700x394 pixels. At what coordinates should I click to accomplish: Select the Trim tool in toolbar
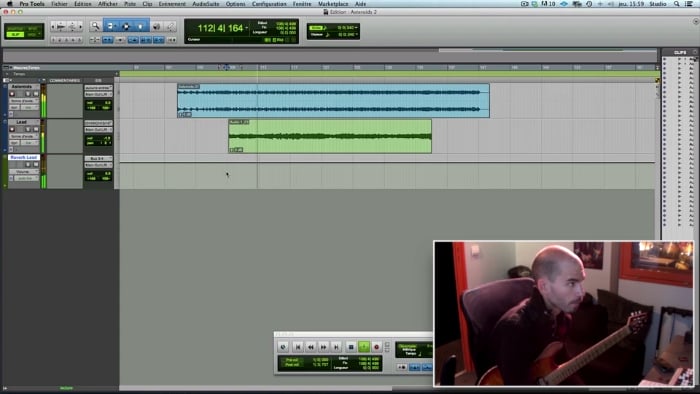pos(111,27)
